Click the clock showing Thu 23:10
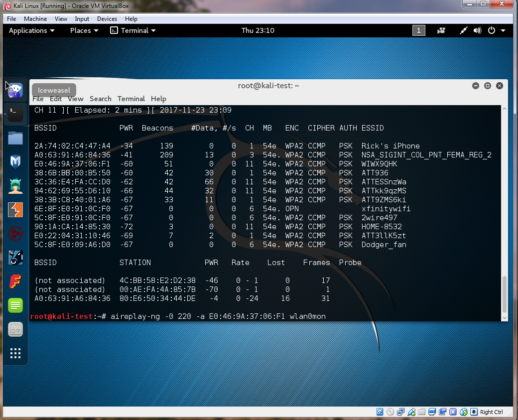Image resolution: width=518 pixels, height=420 pixels. coord(258,30)
